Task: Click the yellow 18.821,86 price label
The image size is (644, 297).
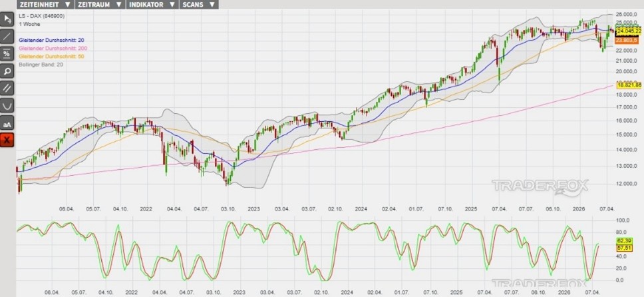Action: [629, 85]
